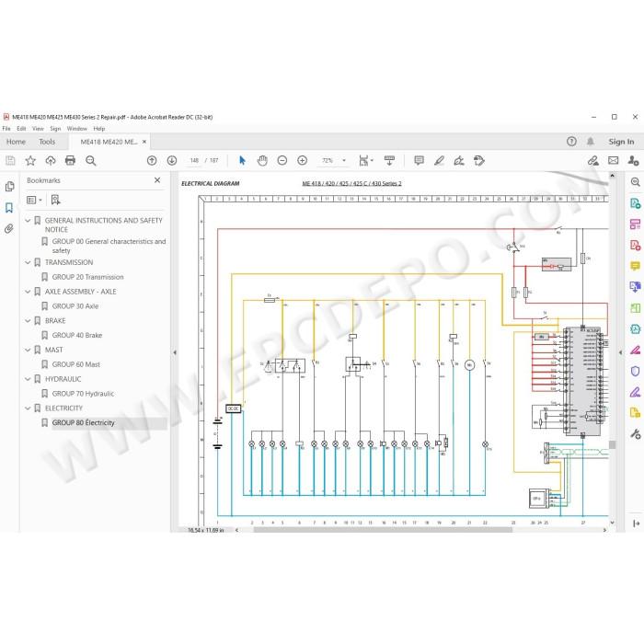This screenshot has height=644, width=644.
Task: Go to previous page arrow
Action: pyautogui.click(x=152, y=161)
